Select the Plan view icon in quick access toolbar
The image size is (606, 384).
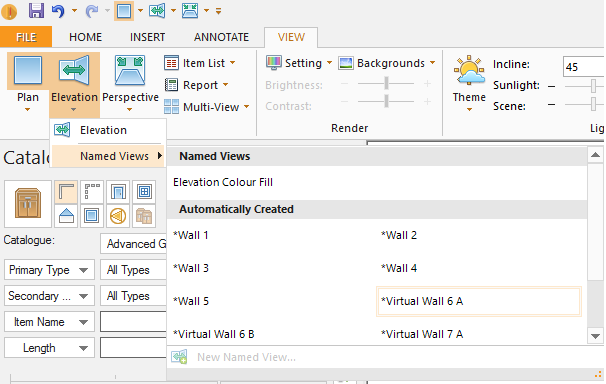pos(124,11)
